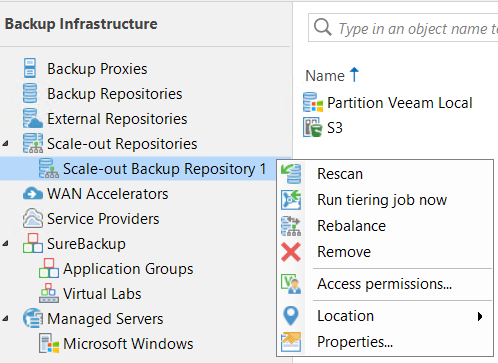
Task: Click the search magnifier icon
Action: [x=323, y=27]
